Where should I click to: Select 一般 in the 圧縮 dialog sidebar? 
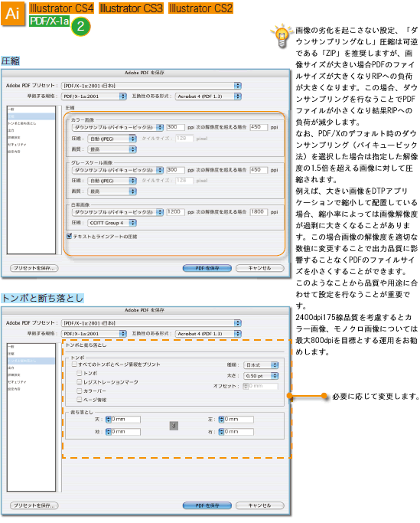pyautogui.click(x=31, y=110)
